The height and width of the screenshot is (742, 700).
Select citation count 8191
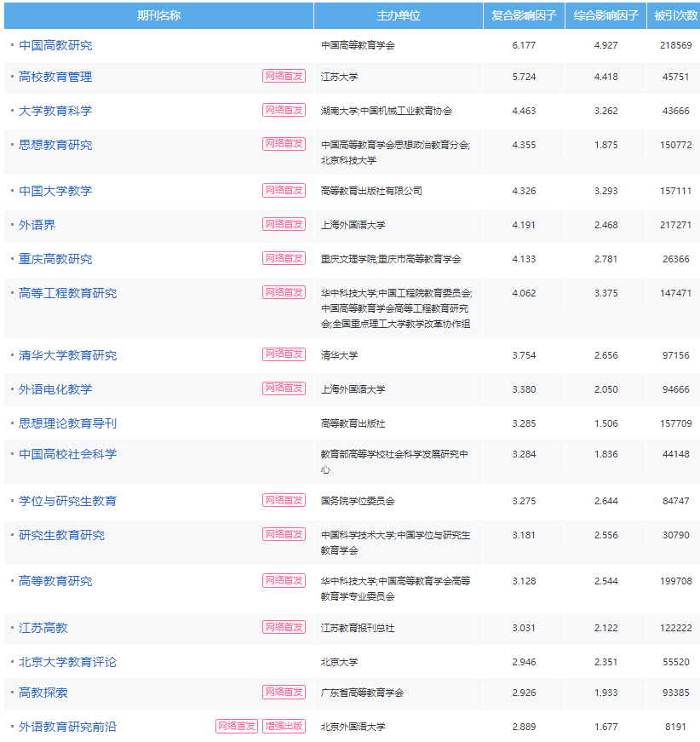(x=675, y=727)
